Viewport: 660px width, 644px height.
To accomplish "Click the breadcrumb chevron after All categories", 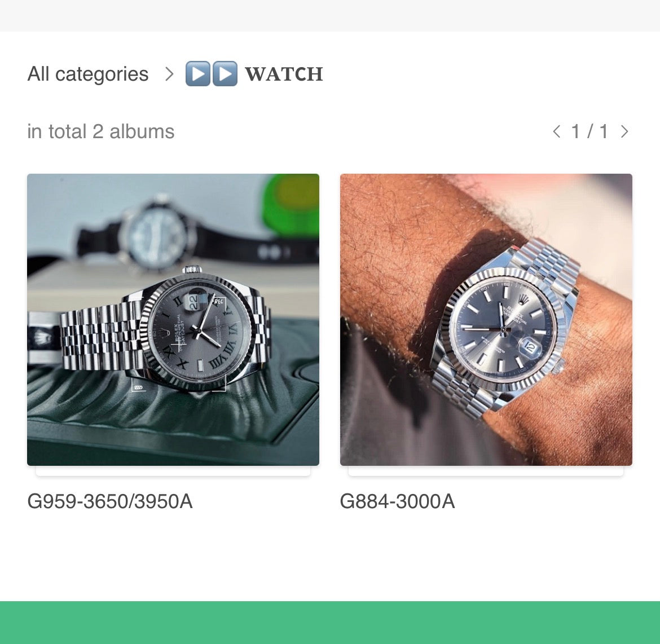I will click(169, 74).
